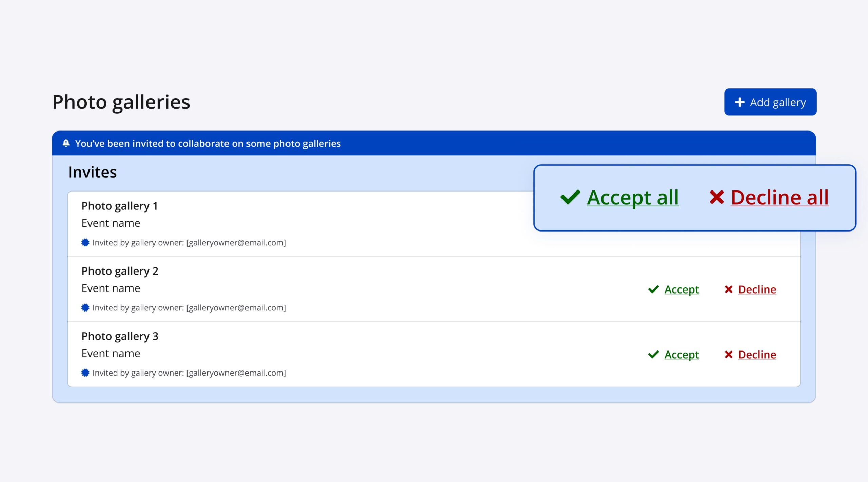Accept all gallery invites
Screen dimensions: 868x482
coord(633,197)
